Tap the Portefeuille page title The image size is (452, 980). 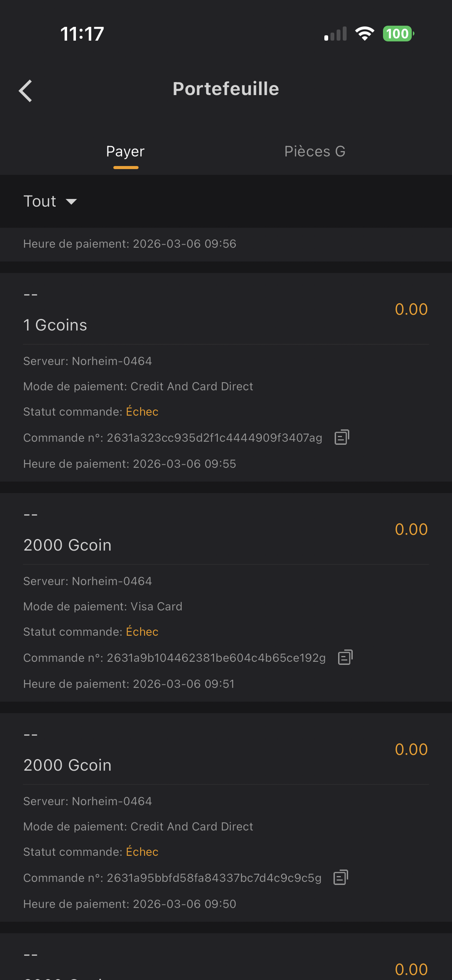coord(226,89)
